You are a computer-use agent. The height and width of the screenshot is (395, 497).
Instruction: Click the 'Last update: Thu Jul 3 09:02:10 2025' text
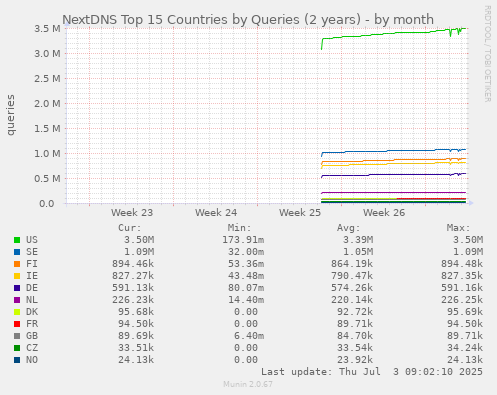tap(372, 372)
